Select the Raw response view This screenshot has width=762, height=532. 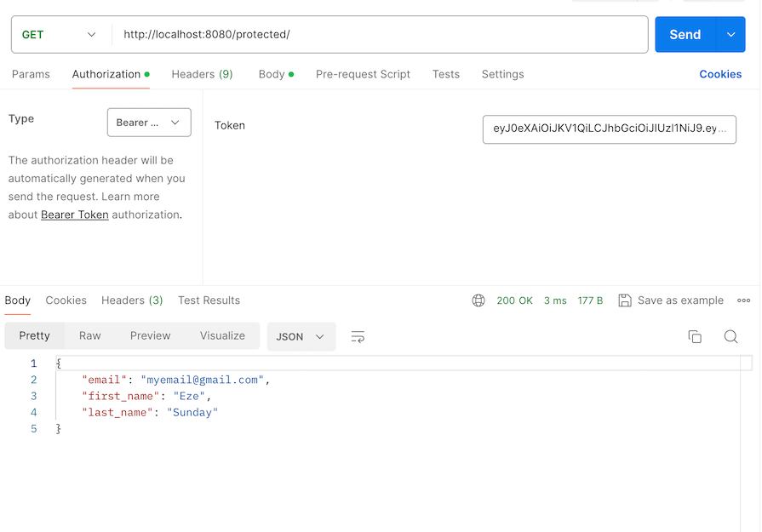pyautogui.click(x=89, y=335)
